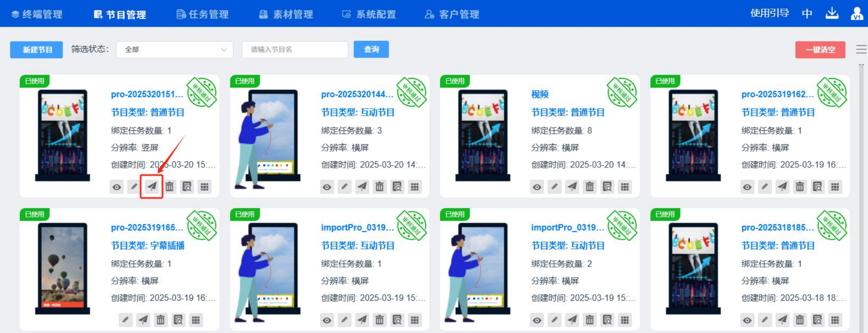Click the red 一键清空 button
Image resolution: width=868 pixels, height=333 pixels.
[820, 50]
